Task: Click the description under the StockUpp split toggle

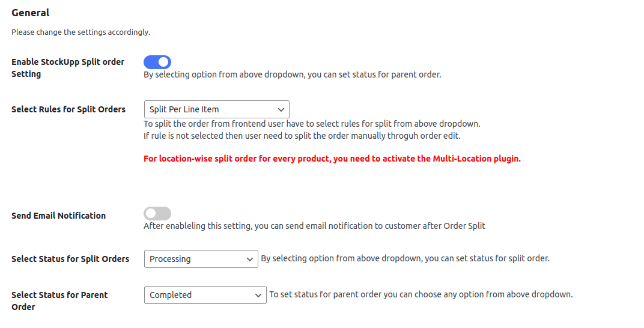Action: coord(292,75)
